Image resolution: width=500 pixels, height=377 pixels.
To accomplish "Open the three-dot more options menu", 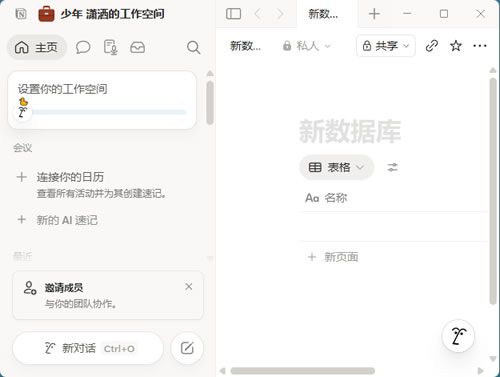I will coord(480,46).
